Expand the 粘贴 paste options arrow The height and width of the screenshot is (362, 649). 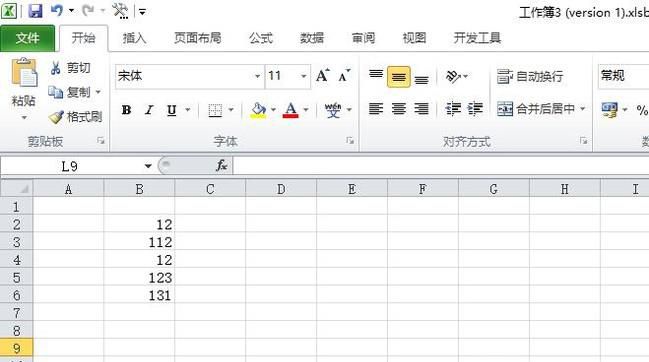pos(24,118)
